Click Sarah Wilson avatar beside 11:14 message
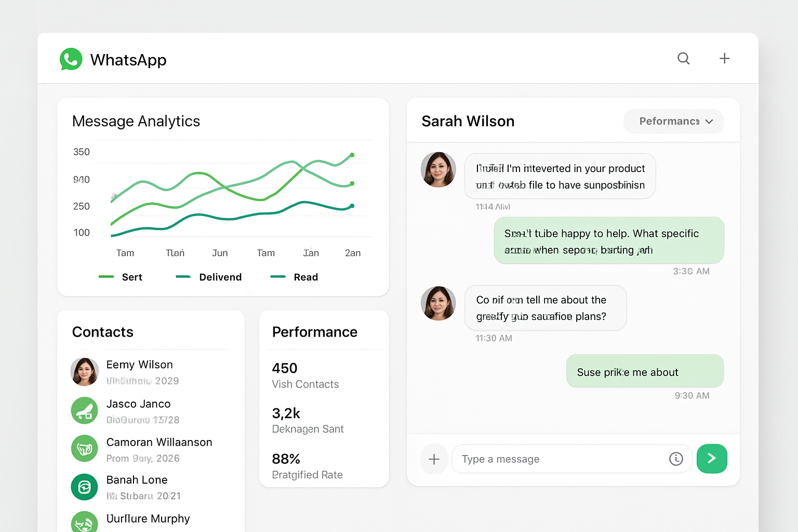798x532 pixels. click(438, 169)
